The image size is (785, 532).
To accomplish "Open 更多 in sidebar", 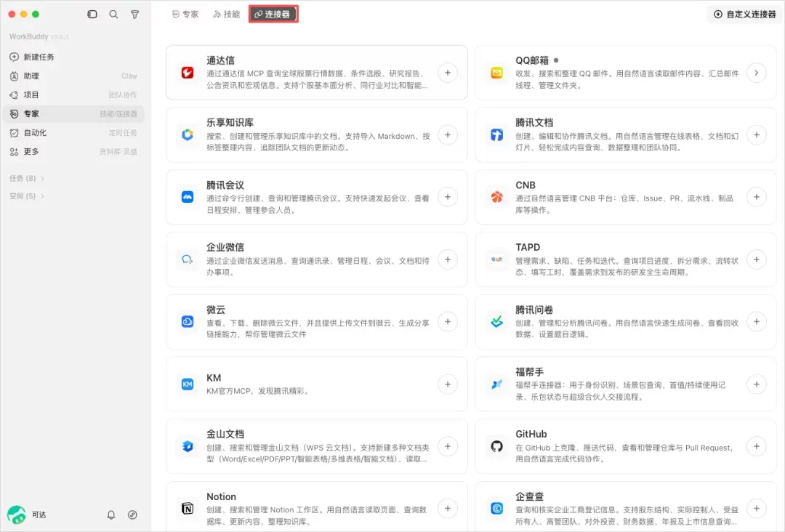I will 73,152.
